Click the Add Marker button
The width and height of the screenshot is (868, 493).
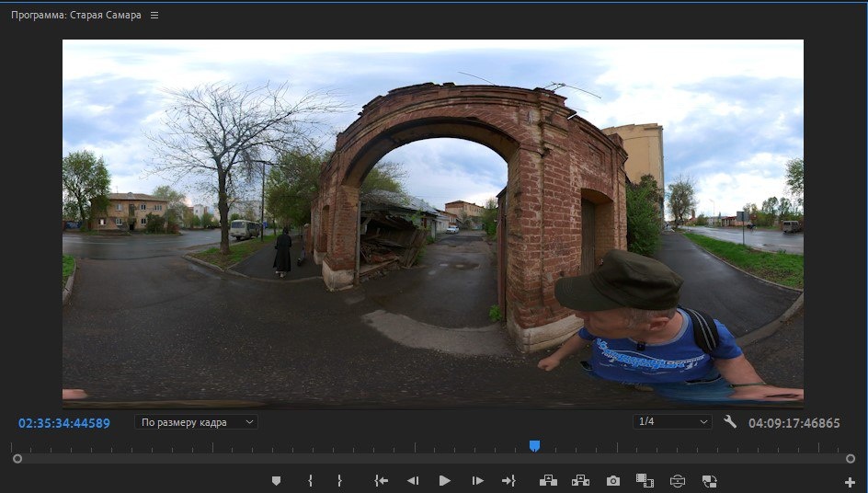click(x=276, y=481)
